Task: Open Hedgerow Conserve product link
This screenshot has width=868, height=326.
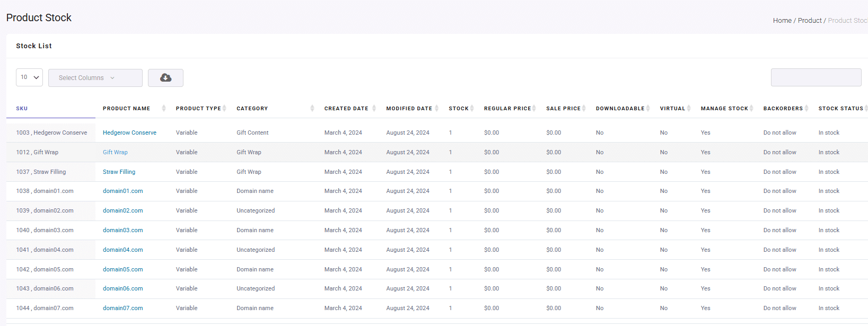Action: [x=129, y=133]
